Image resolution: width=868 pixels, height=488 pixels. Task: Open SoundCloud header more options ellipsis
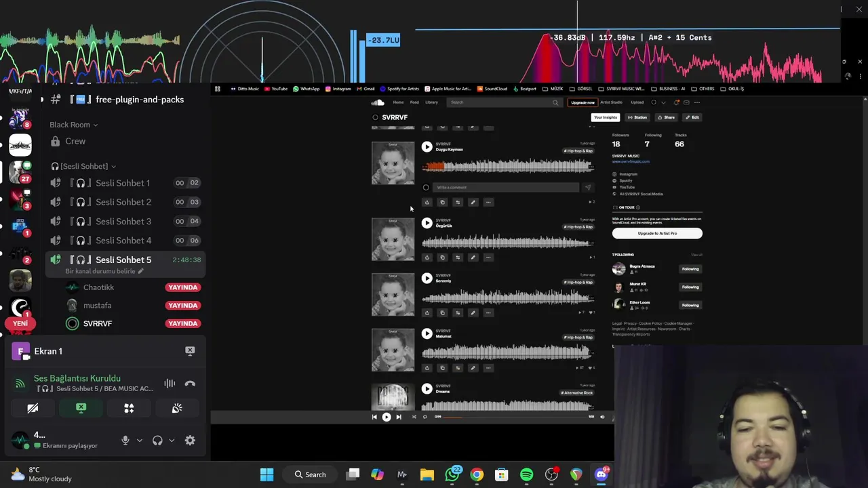(x=697, y=102)
